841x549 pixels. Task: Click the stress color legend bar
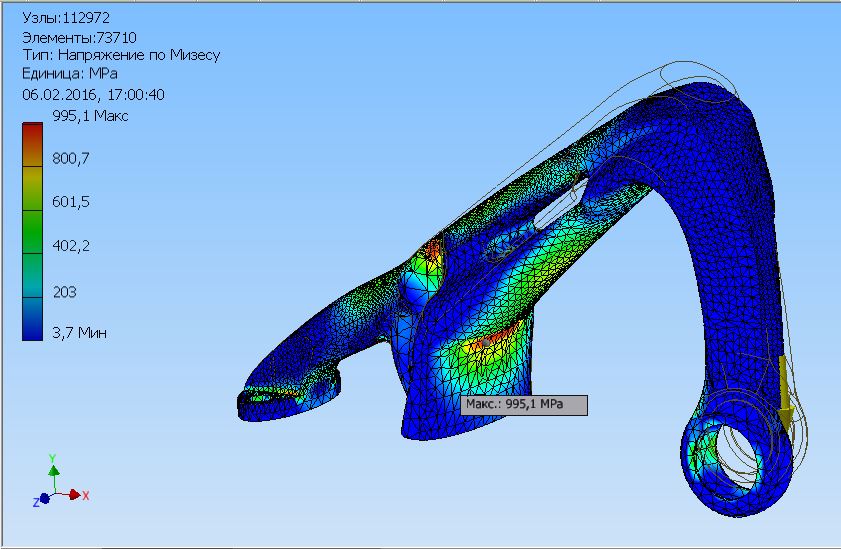[32, 232]
